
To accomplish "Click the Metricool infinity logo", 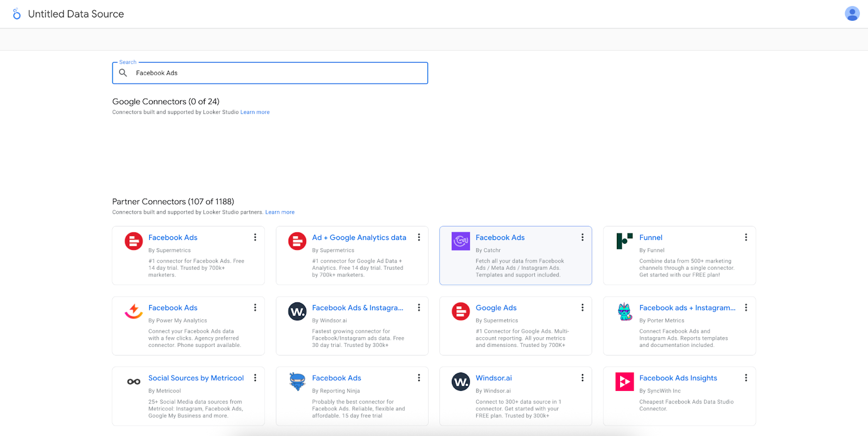I will [133, 382].
